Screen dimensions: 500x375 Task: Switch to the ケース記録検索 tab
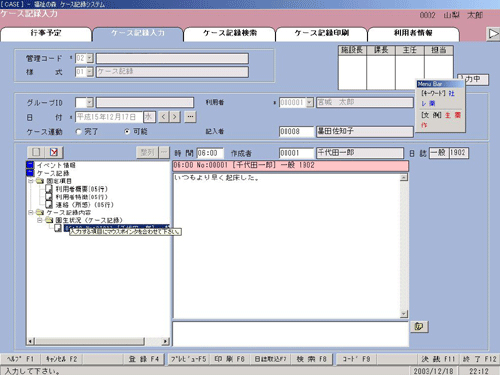[x=230, y=33]
